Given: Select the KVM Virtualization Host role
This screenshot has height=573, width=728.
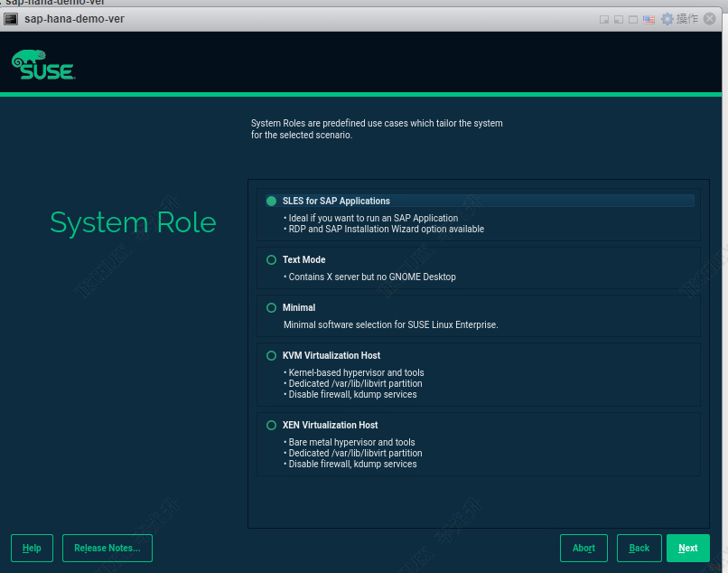Looking at the screenshot, I should pos(272,355).
